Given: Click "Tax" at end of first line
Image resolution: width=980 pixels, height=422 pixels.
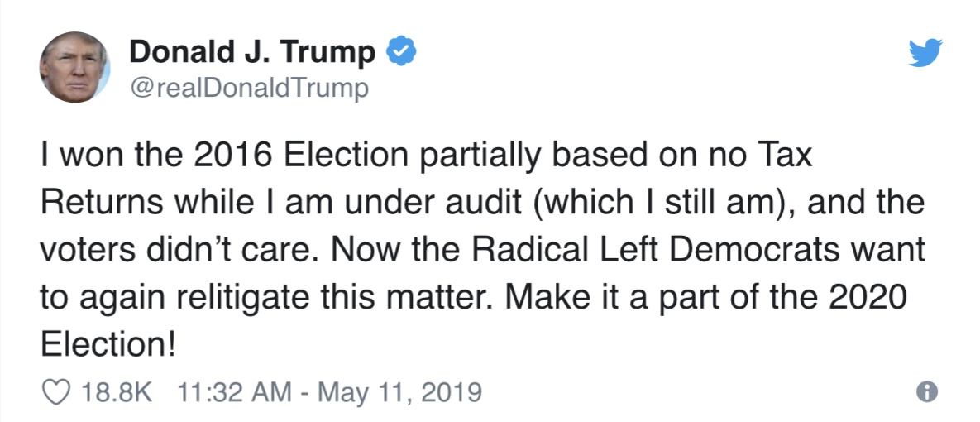Looking at the screenshot, I should point(787,156).
